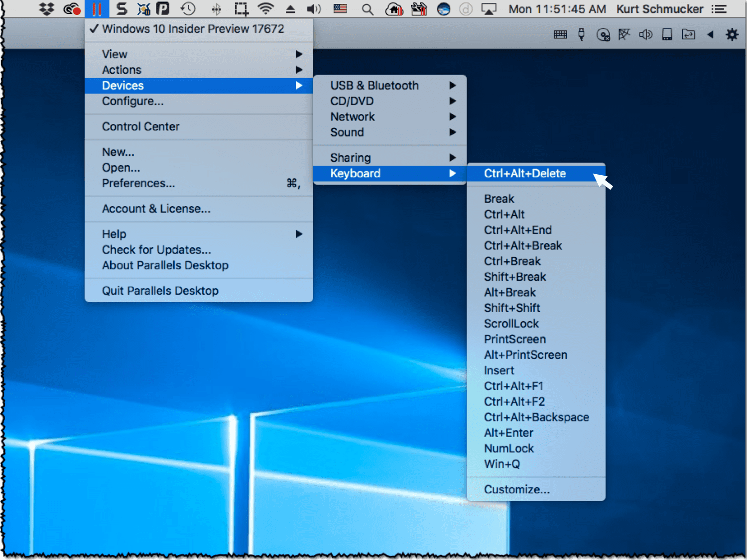Choose Customize... in the keyboard shortcuts list
The width and height of the screenshot is (747, 560).
click(x=517, y=489)
